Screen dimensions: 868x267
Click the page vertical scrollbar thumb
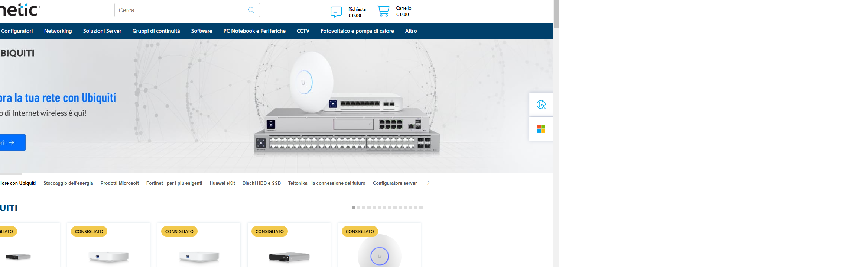pos(556,14)
